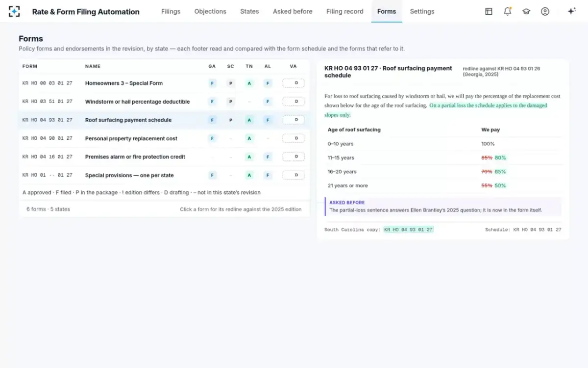Image resolution: width=588 pixels, height=368 pixels.
Task: Open the panel layout icon in header
Action: [x=489, y=11]
